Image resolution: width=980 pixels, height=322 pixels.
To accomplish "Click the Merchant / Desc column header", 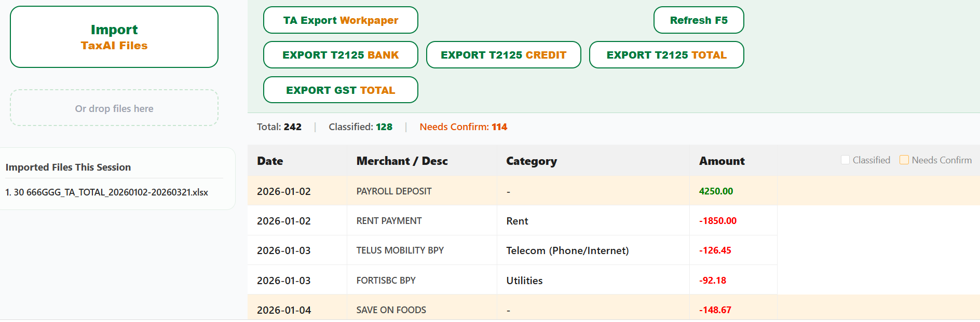I will 402,161.
